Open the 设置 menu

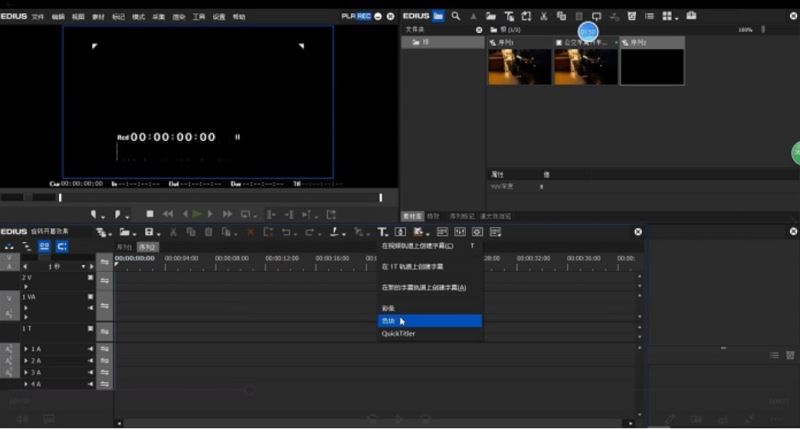219,17
